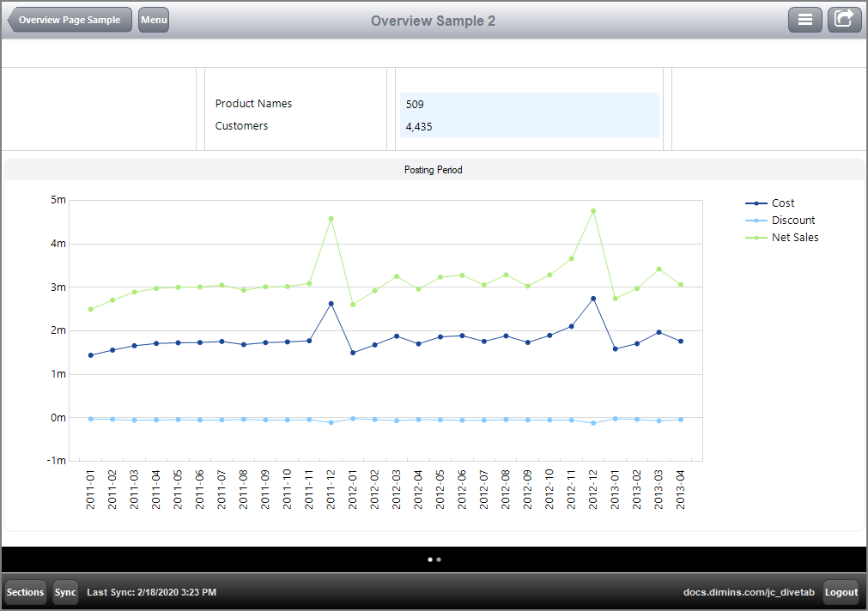
Task: Open the Sections panel
Action: [x=24, y=592]
